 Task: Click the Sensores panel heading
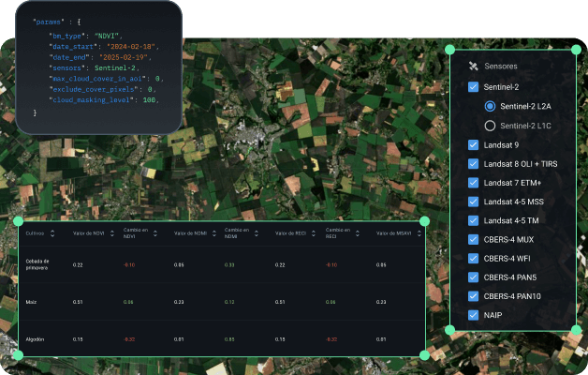coord(501,66)
